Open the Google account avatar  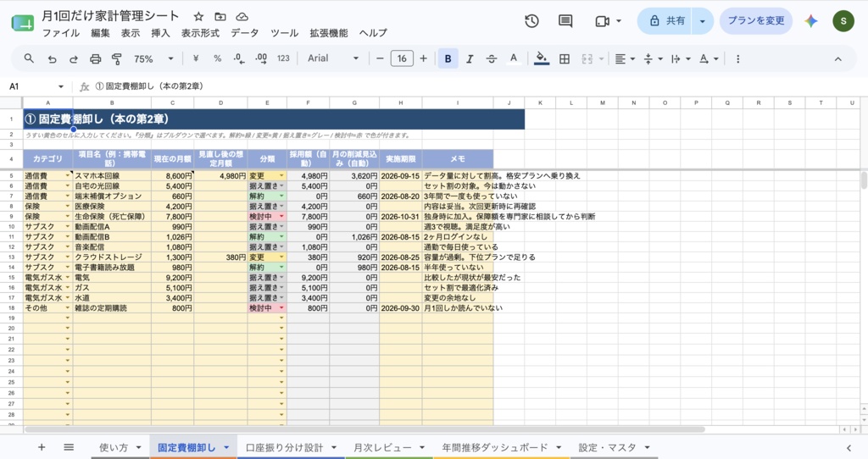(x=843, y=21)
